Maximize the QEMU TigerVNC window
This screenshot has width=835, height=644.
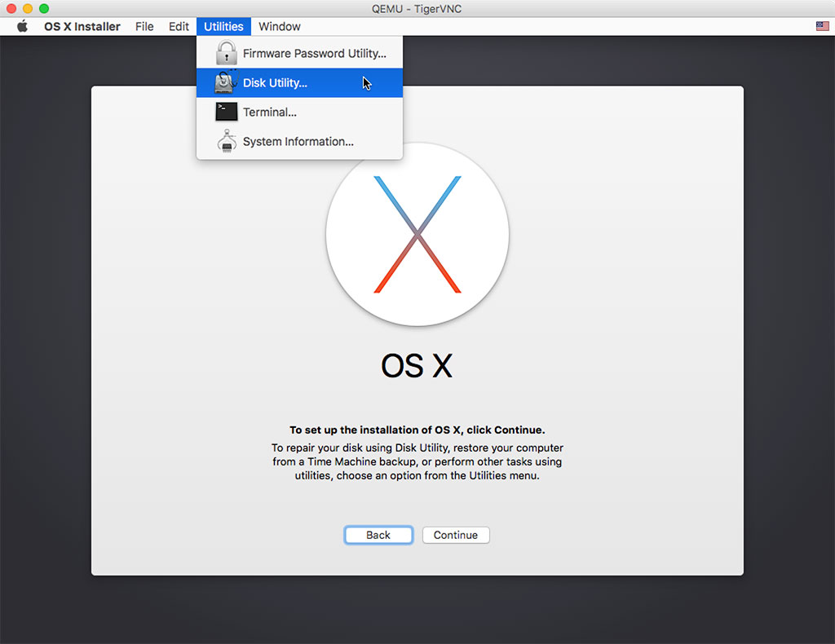pos(44,8)
